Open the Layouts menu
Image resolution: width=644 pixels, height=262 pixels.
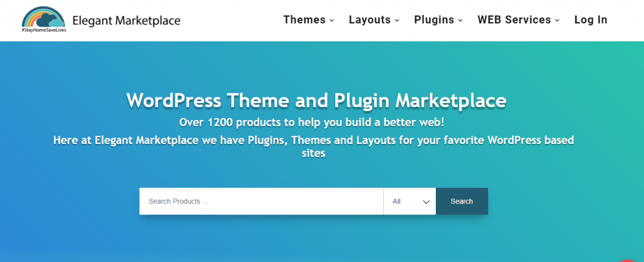pyautogui.click(x=370, y=19)
